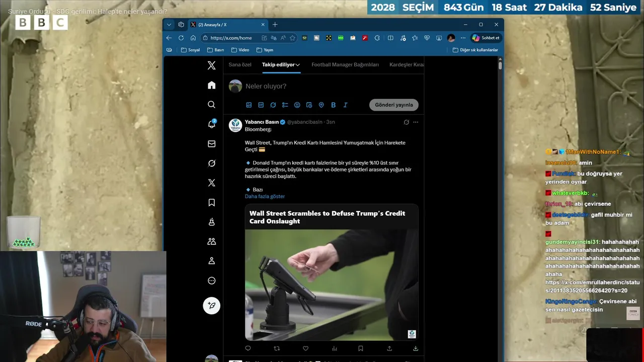Click Daha fazla göster link
Image resolution: width=644 pixels, height=362 pixels.
click(x=265, y=197)
